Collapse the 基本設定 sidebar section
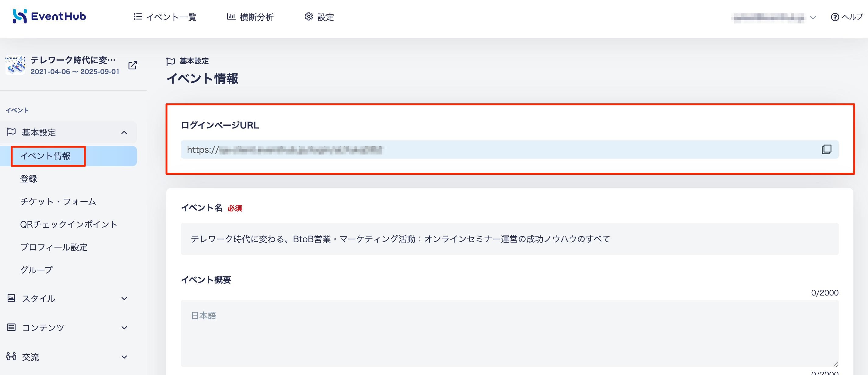 coord(69,132)
